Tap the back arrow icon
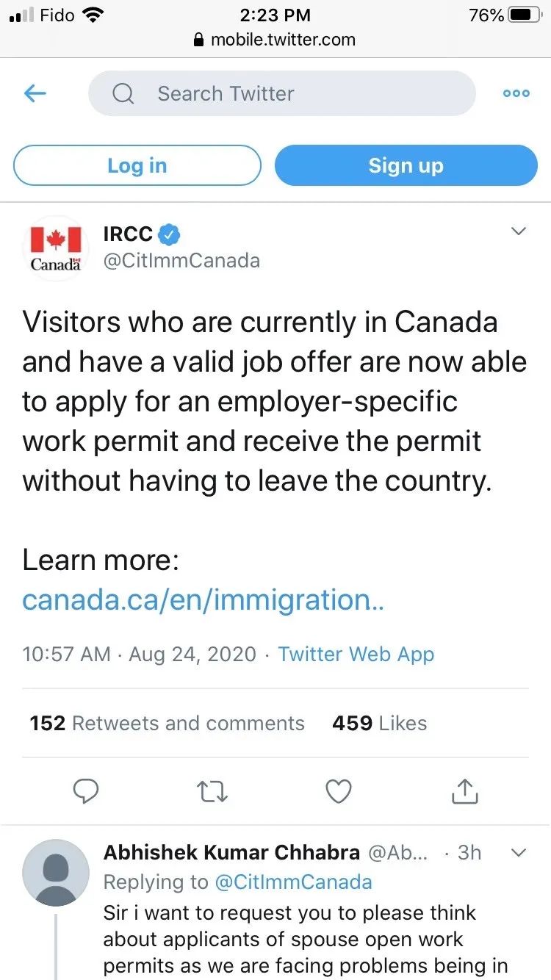 click(x=35, y=93)
